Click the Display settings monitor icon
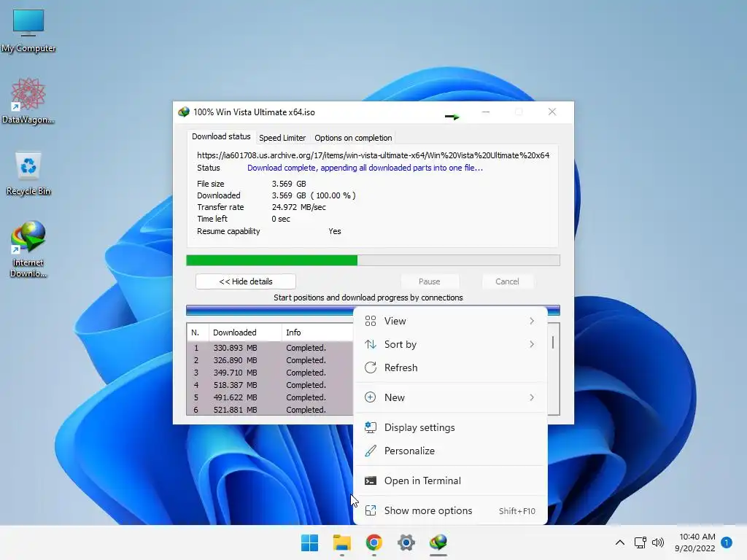This screenshot has height=560, width=747. (370, 427)
